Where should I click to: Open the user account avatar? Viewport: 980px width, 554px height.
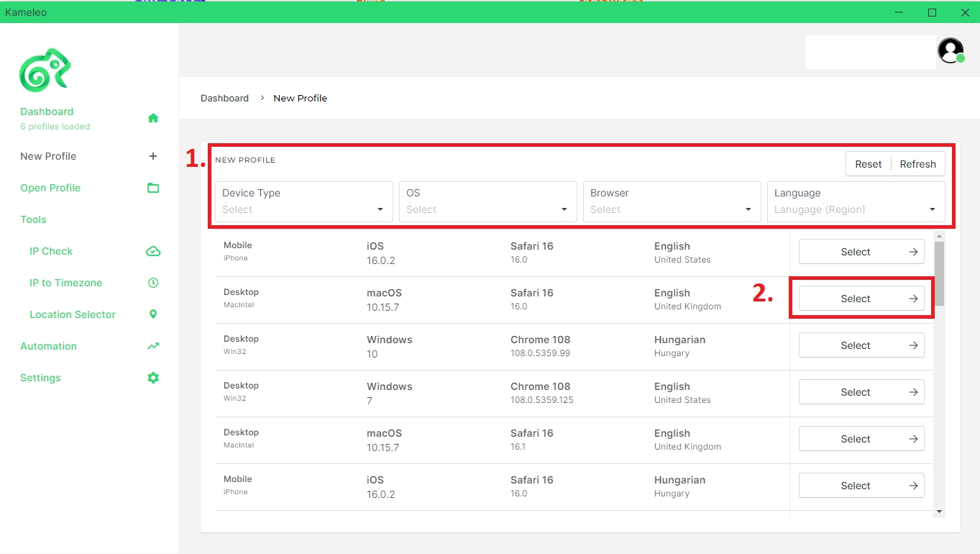click(x=951, y=50)
